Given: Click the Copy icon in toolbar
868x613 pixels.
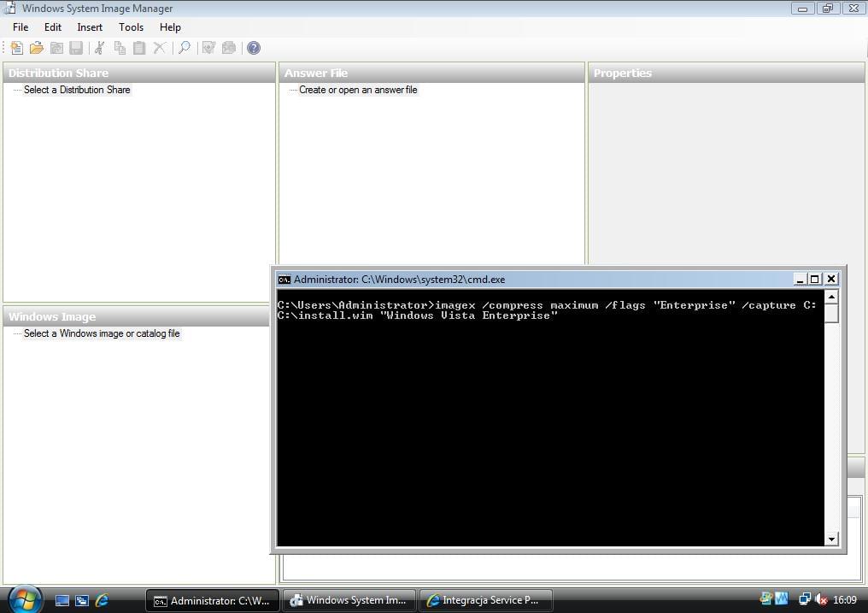Looking at the screenshot, I should tap(120, 48).
